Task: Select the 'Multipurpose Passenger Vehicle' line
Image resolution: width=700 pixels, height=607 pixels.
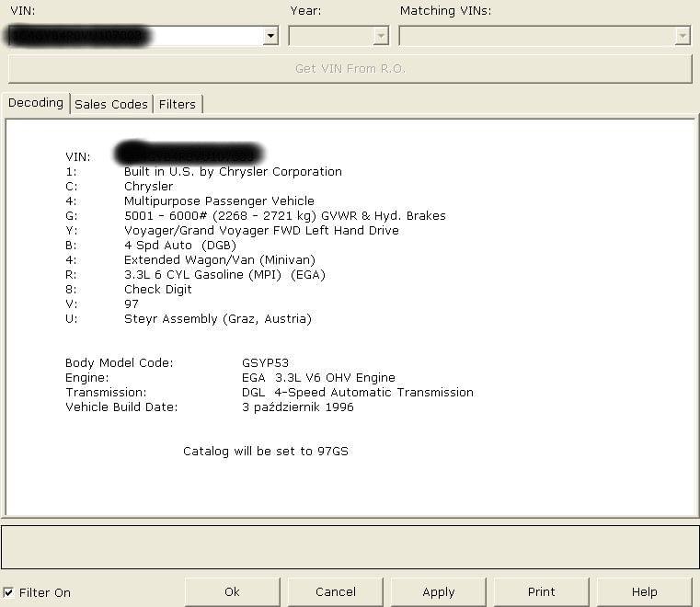Action: point(219,201)
